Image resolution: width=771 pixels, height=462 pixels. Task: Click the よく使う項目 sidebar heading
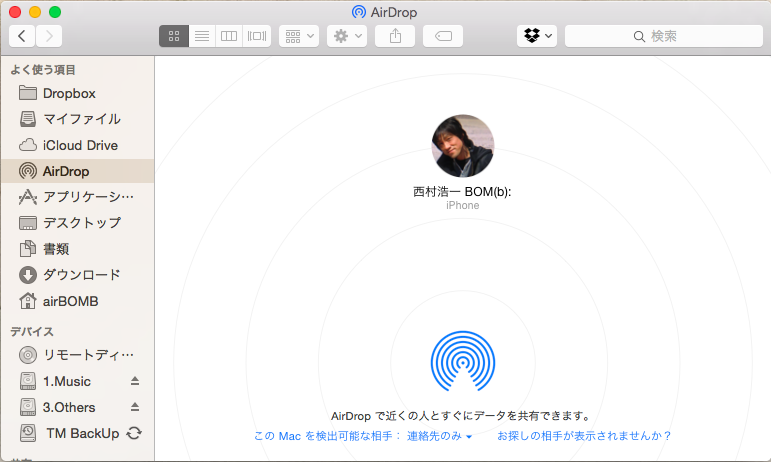point(43,70)
